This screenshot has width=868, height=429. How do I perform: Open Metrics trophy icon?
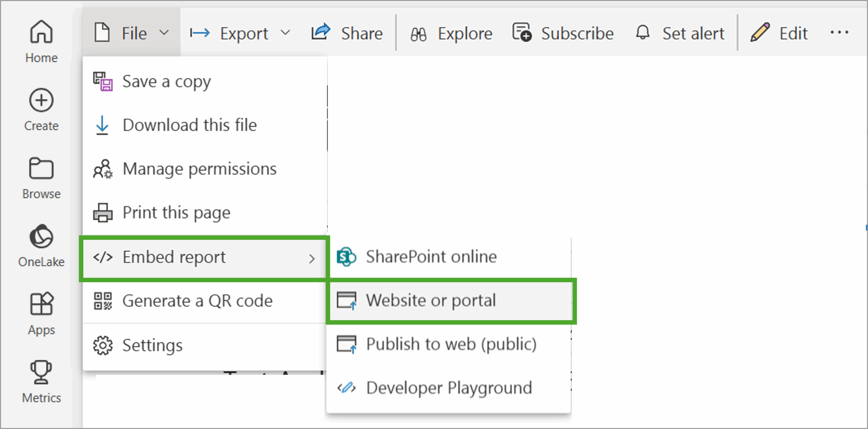41,372
